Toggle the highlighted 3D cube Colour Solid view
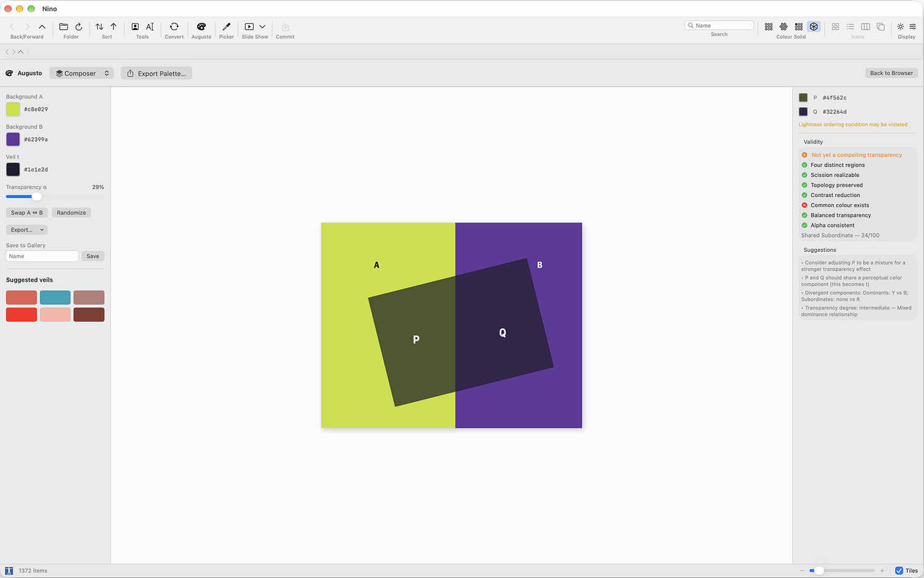This screenshot has height=578, width=924. click(x=814, y=26)
